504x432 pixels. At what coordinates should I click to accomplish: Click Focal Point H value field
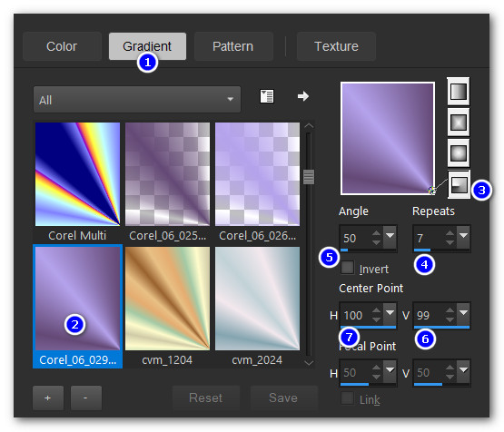355,373
